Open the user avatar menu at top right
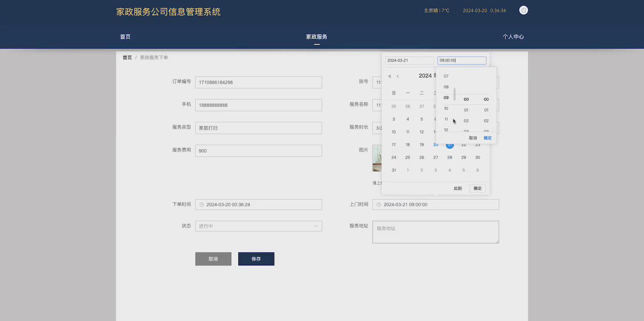 tap(523, 10)
